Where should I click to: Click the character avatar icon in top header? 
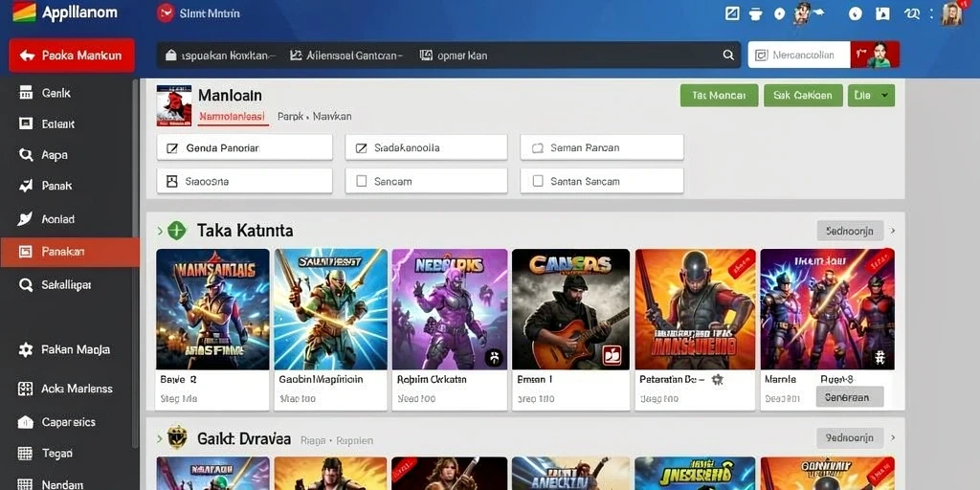coord(803,13)
